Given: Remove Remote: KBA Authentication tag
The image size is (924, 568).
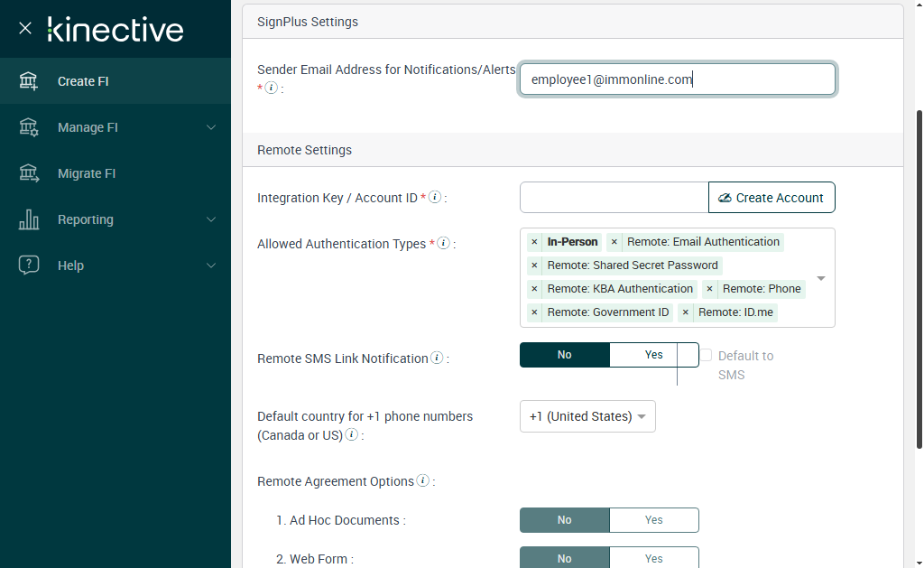Looking at the screenshot, I should click(534, 289).
